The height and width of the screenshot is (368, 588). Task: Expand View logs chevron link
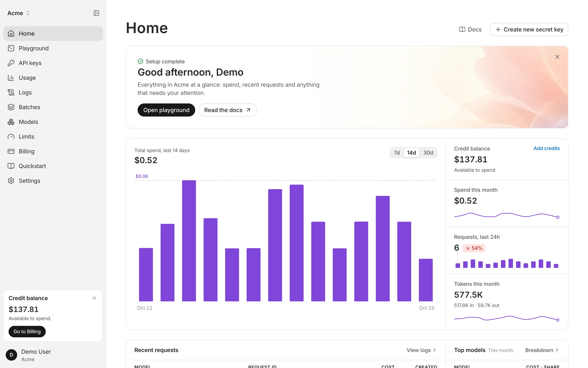coord(421,350)
